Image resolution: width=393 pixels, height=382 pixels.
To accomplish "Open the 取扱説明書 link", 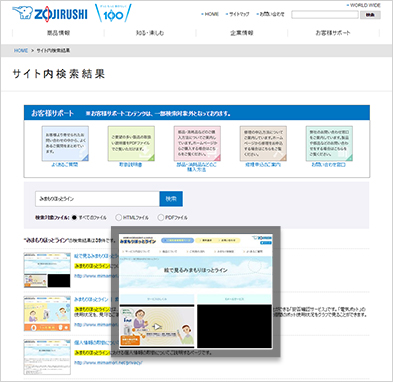I will [x=131, y=164].
